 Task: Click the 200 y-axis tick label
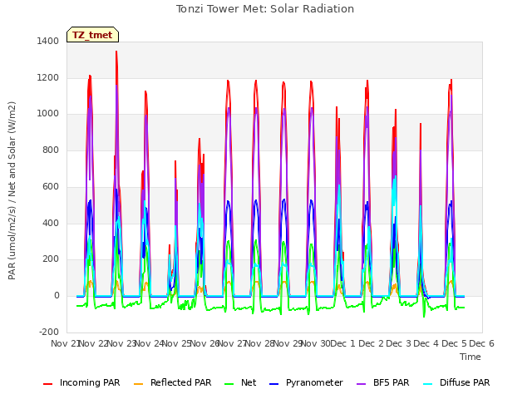[51, 259]
